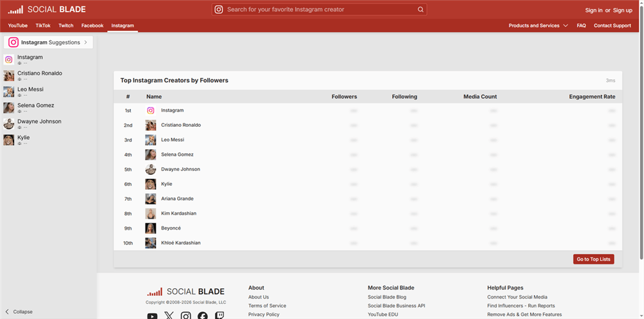Click the Media Count column header
Viewport: 644px width, 319px height.
tap(480, 96)
